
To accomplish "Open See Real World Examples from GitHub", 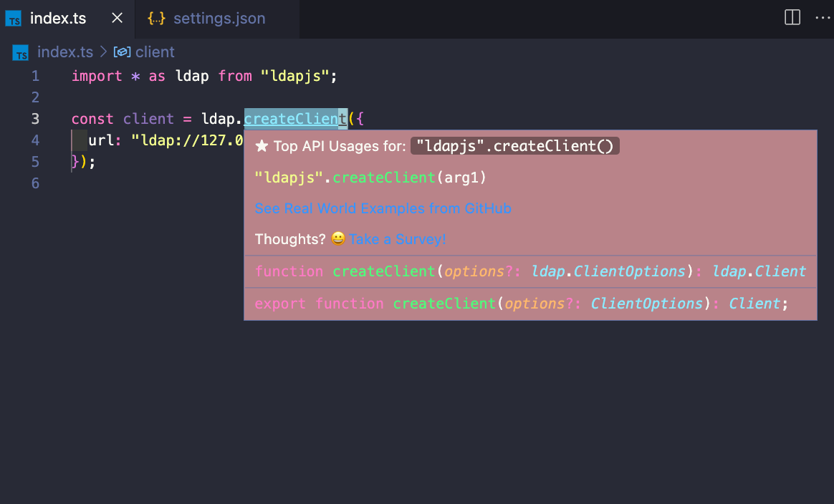I will coord(383,208).
